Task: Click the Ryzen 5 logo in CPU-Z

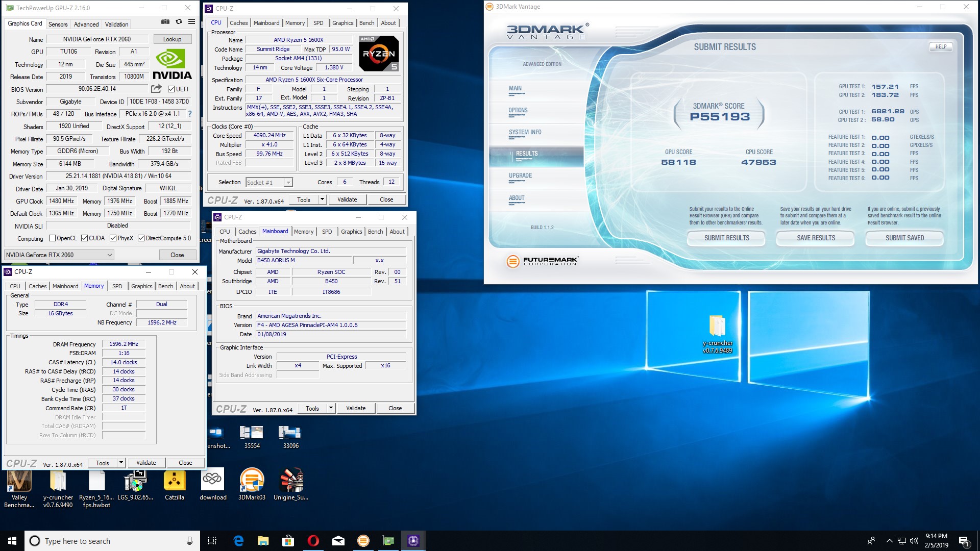Action: [379, 54]
